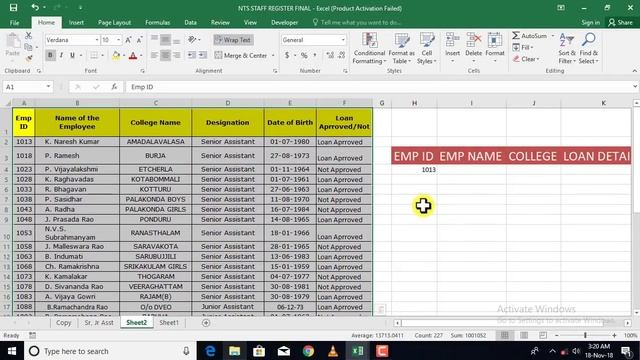Switch to the Insert ribbon tab
640x360 pixels.
76,22
